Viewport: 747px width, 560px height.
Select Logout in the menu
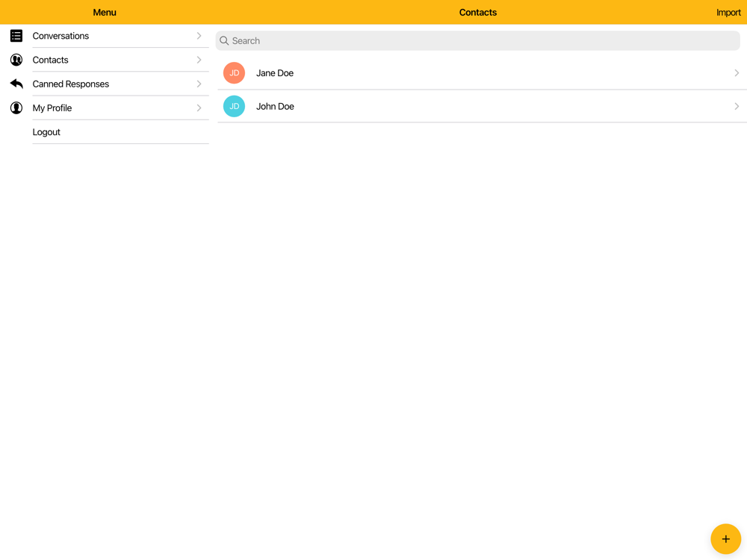pyautogui.click(x=105, y=132)
